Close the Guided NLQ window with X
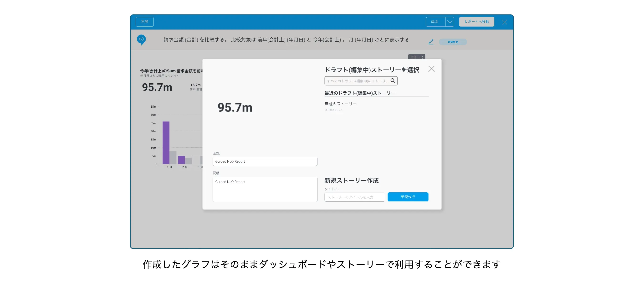This screenshot has height=290, width=644. click(x=504, y=22)
